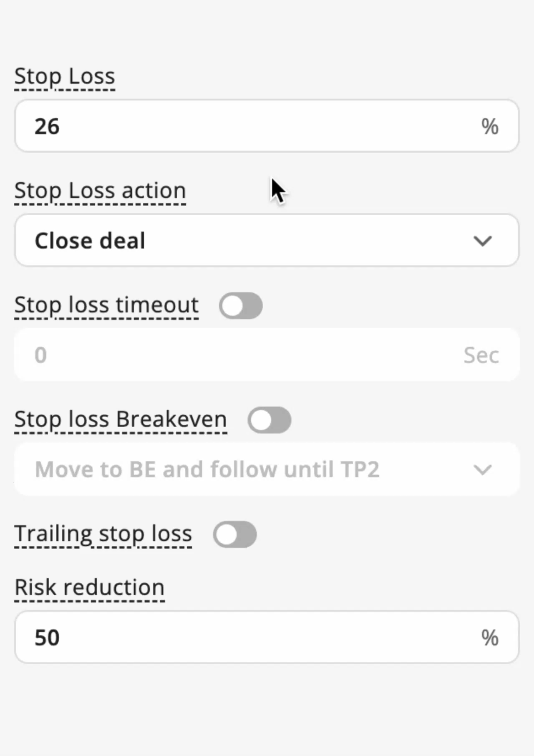Open the Stop loss timeout help label
The width and height of the screenshot is (534, 756).
[106, 305]
